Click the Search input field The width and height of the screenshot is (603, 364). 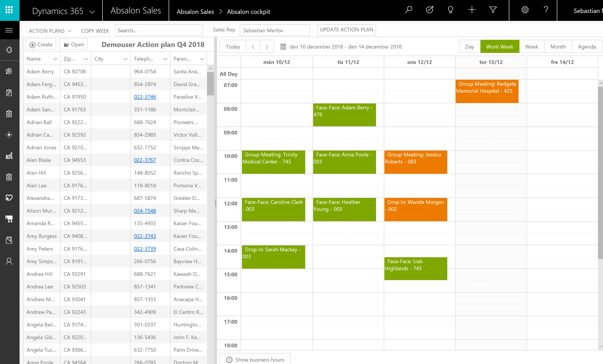coord(159,30)
